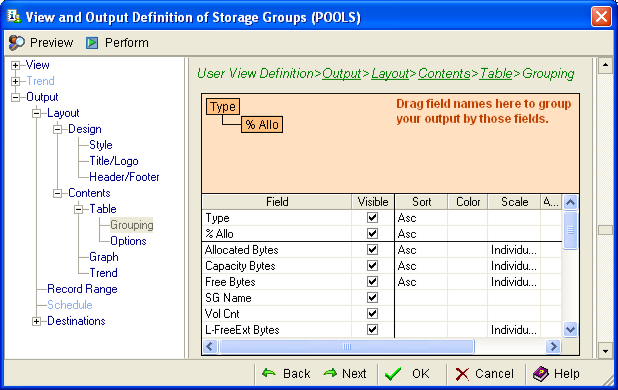Click the purple Help book icon

pyautogui.click(x=540, y=373)
